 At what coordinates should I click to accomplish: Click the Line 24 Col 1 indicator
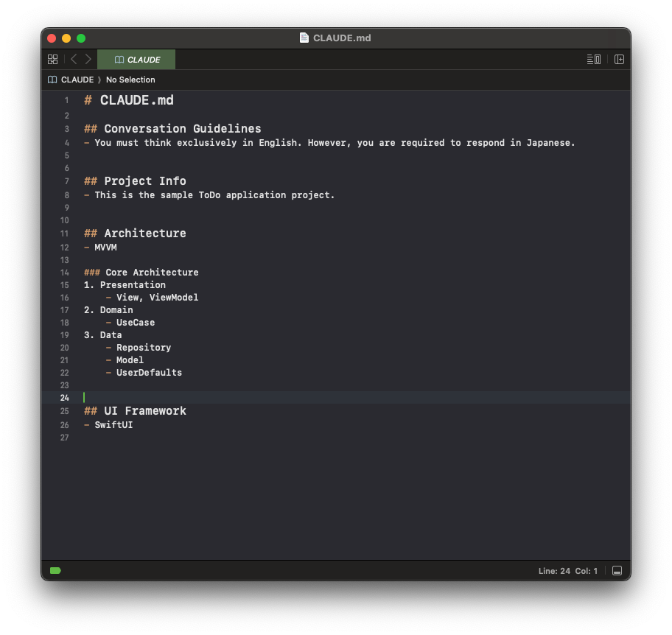coord(568,571)
